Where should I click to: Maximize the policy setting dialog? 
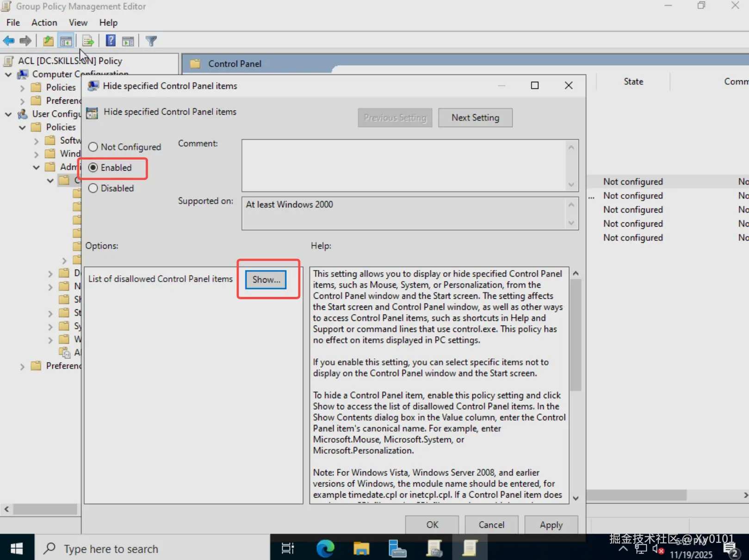tap(535, 86)
